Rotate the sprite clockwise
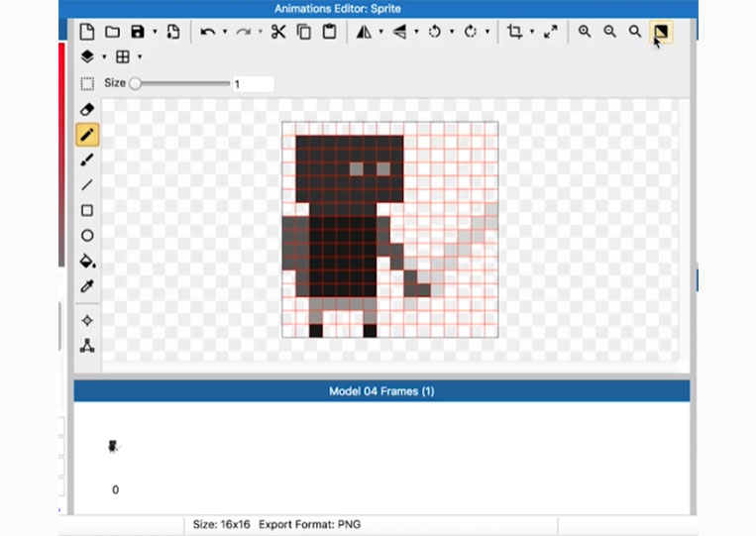This screenshot has height=536, width=756. (470, 32)
